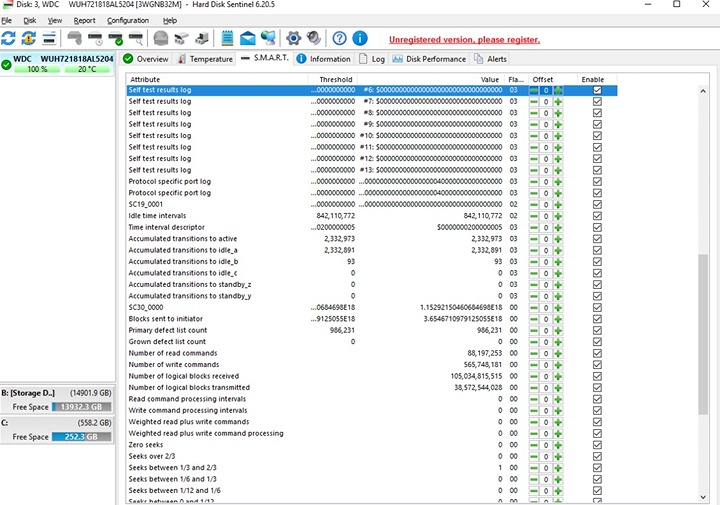Toggle Enable checkbox for Primary defect list count
The image size is (720, 505).
[597, 331]
